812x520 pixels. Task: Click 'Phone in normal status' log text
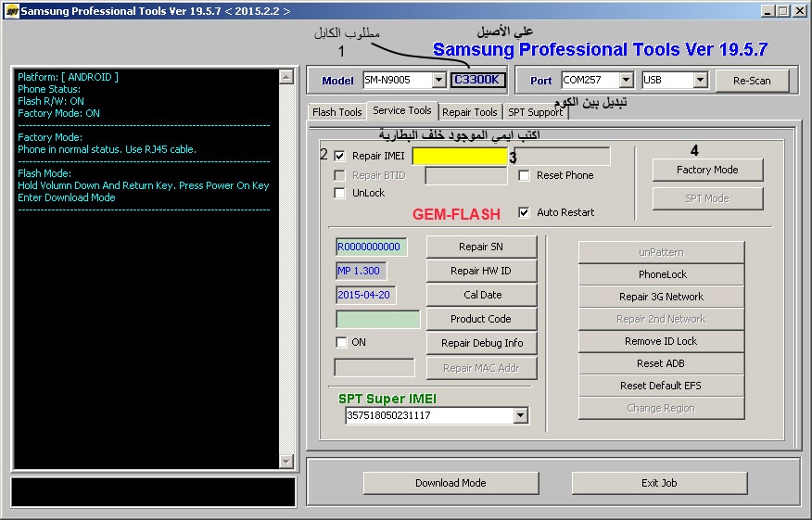(107, 149)
